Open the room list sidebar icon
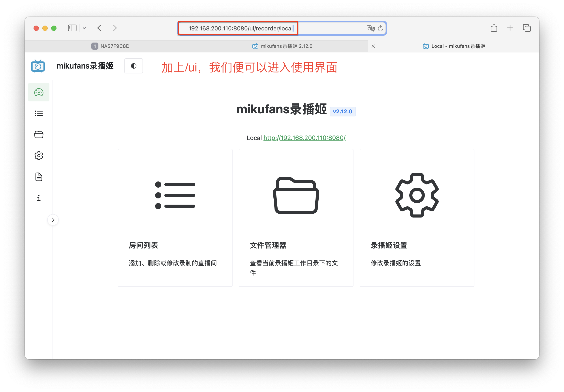Image resolution: width=564 pixels, height=392 pixels. (39, 113)
